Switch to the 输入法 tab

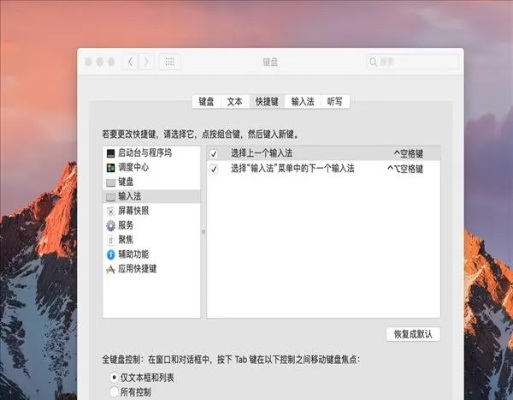point(303,101)
